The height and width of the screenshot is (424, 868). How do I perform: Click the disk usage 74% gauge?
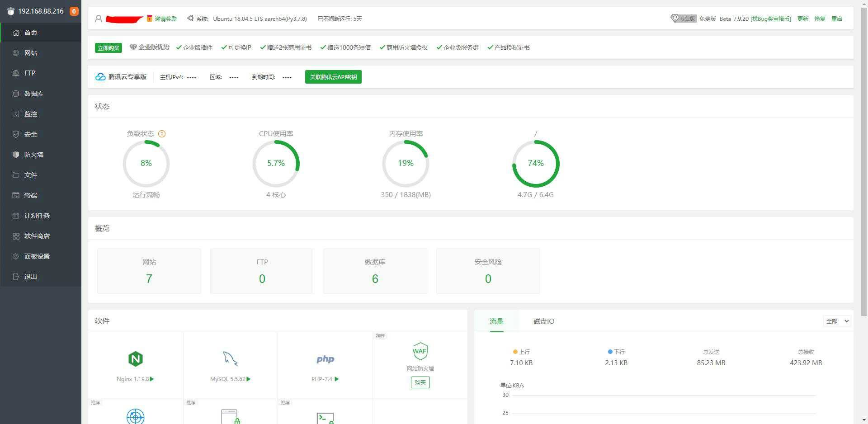click(x=536, y=163)
